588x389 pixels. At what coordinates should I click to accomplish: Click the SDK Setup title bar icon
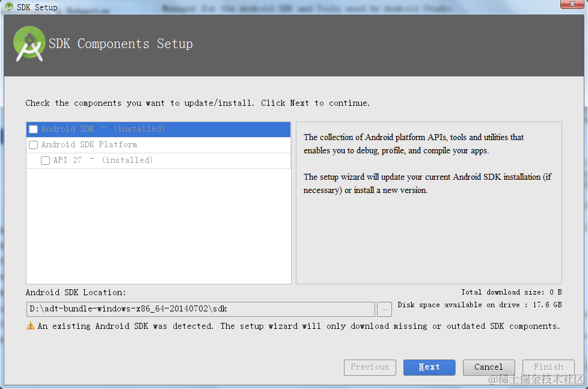pos(9,7)
